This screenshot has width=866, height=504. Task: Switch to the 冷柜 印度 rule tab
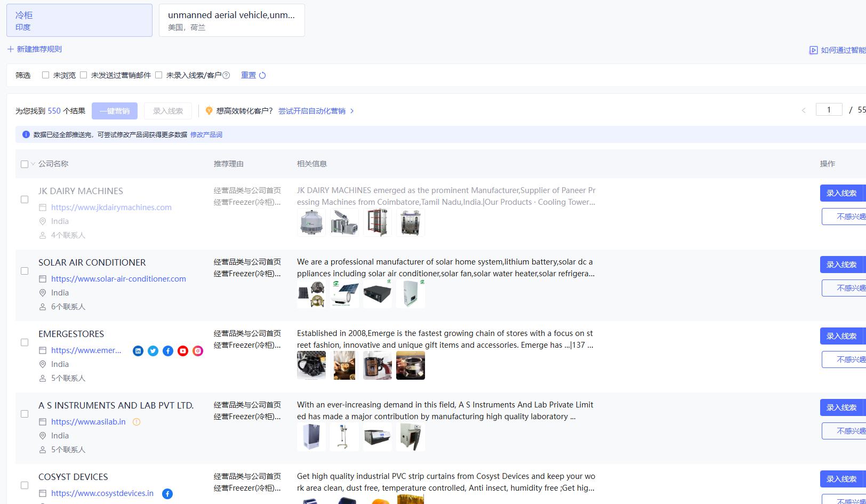tap(79, 20)
